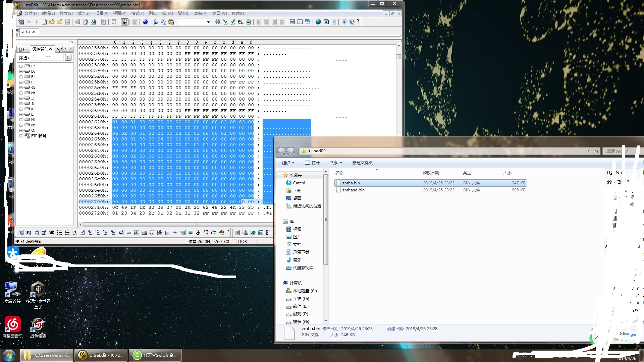The height and width of the screenshot is (362, 644).
Task: Click the filter input field
Action: (x=48, y=58)
